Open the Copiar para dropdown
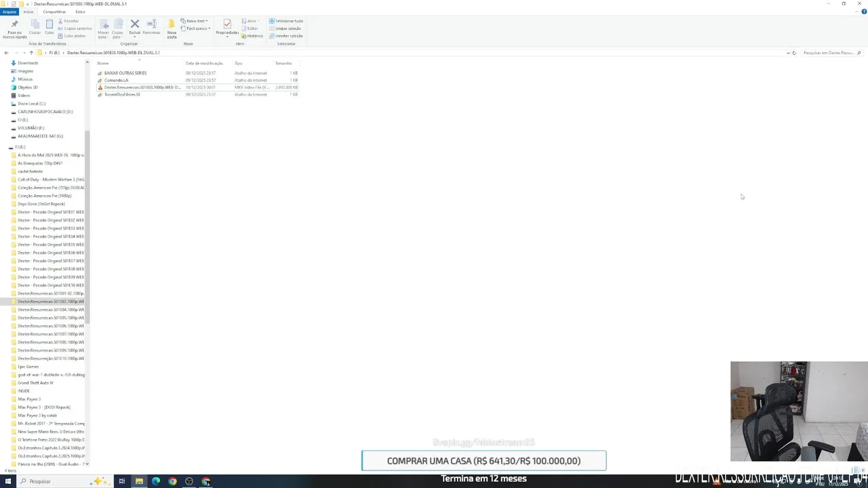The height and width of the screenshot is (488, 868). [118, 28]
